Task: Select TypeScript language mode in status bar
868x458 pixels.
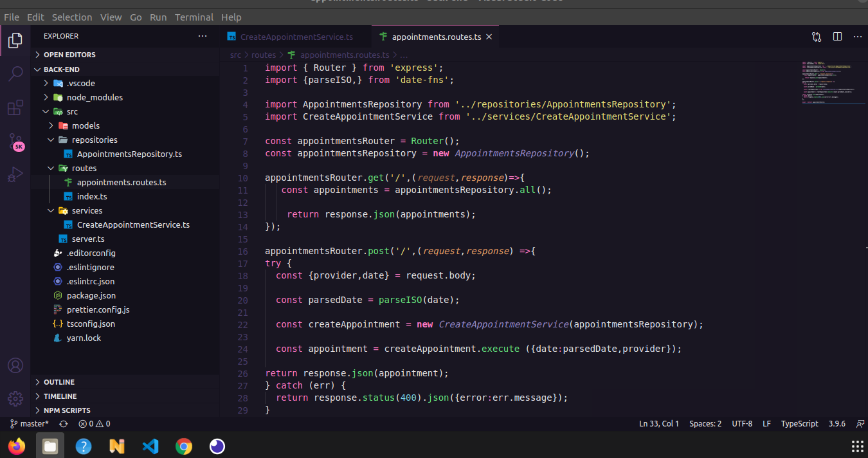Action: (x=800, y=424)
